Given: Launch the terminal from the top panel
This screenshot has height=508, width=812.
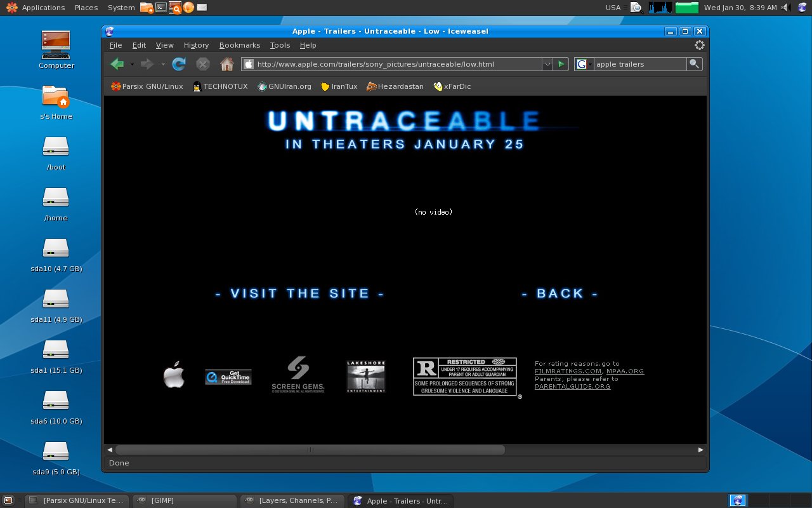Looking at the screenshot, I should pyautogui.click(x=161, y=8).
